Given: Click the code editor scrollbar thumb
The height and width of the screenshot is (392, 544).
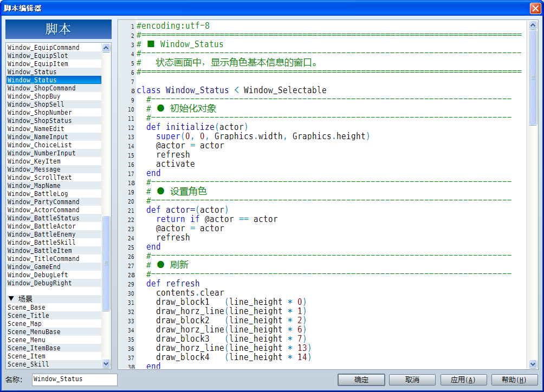Looking at the screenshot, I should 533,77.
